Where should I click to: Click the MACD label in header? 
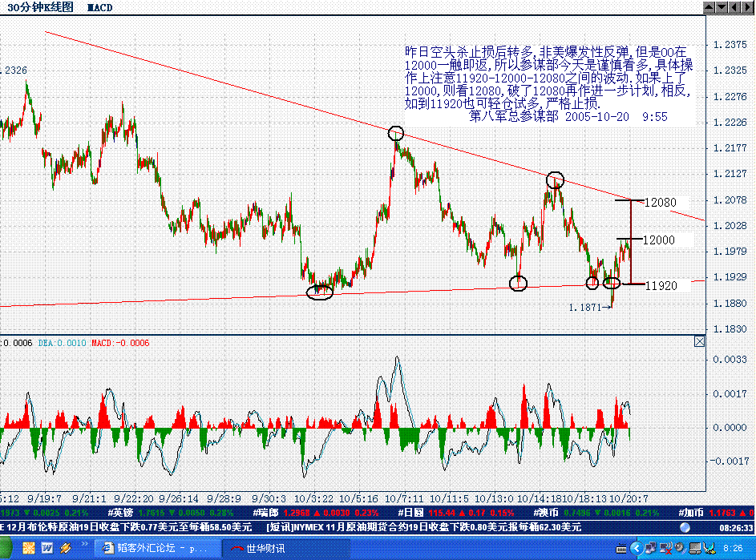tap(99, 8)
